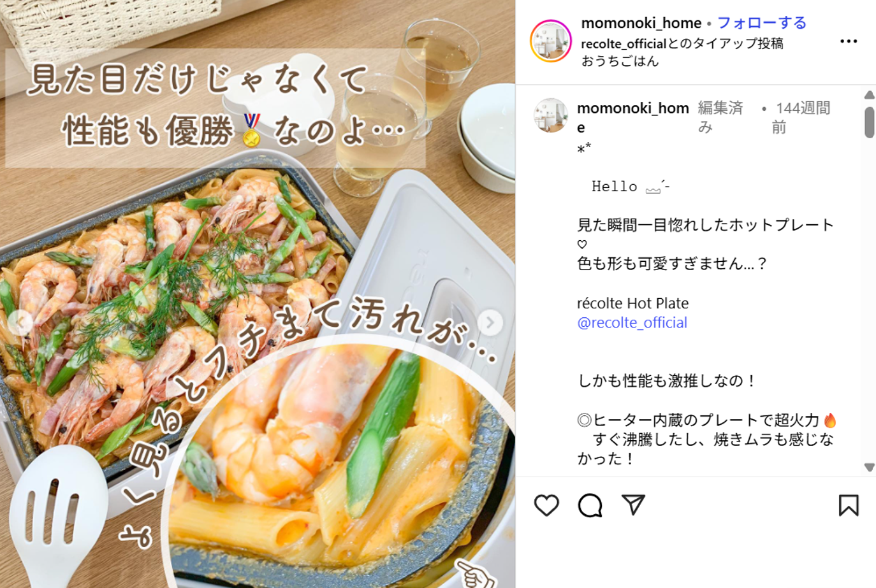Open the three-dot more options menu
This screenshot has width=876, height=588.
click(x=848, y=41)
